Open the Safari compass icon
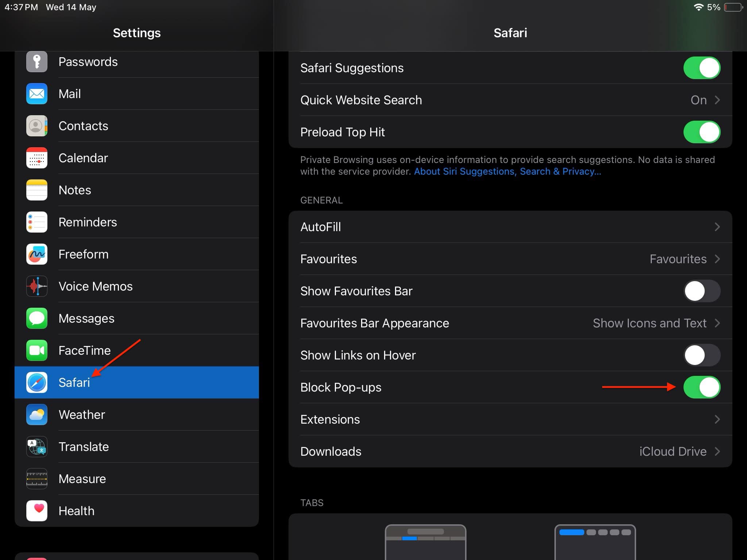The image size is (747, 560). click(x=36, y=382)
